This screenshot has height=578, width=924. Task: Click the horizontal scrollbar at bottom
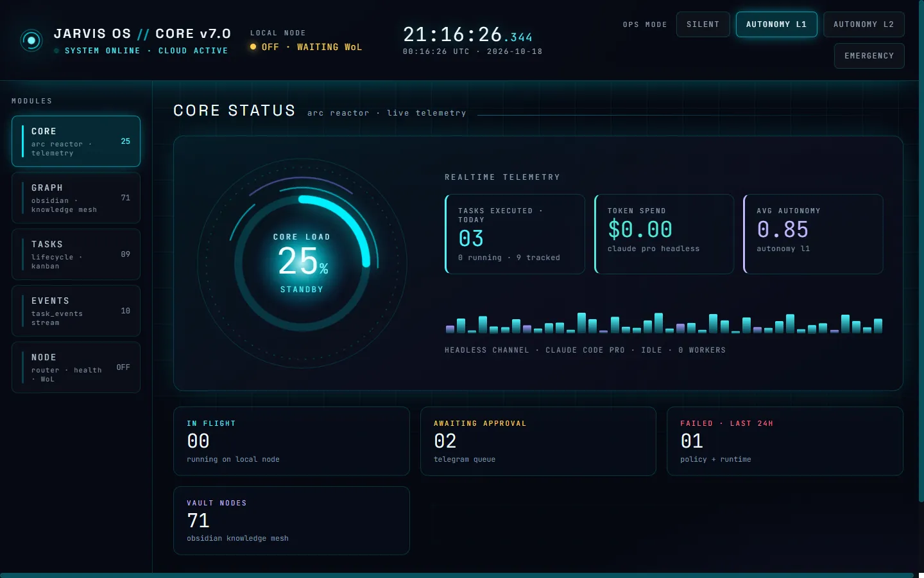457,575
